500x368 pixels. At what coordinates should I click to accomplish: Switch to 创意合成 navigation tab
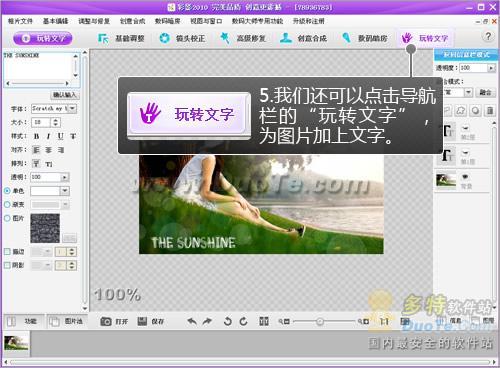pos(303,38)
